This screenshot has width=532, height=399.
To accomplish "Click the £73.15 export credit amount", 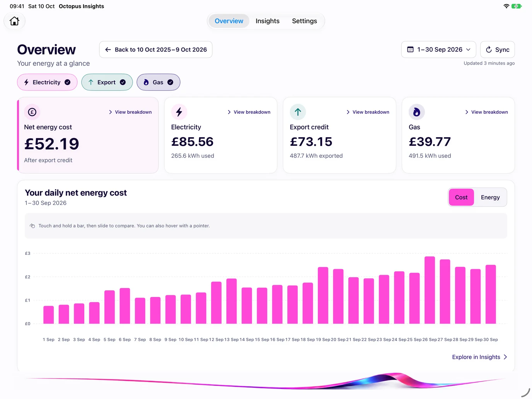I will [x=311, y=142].
